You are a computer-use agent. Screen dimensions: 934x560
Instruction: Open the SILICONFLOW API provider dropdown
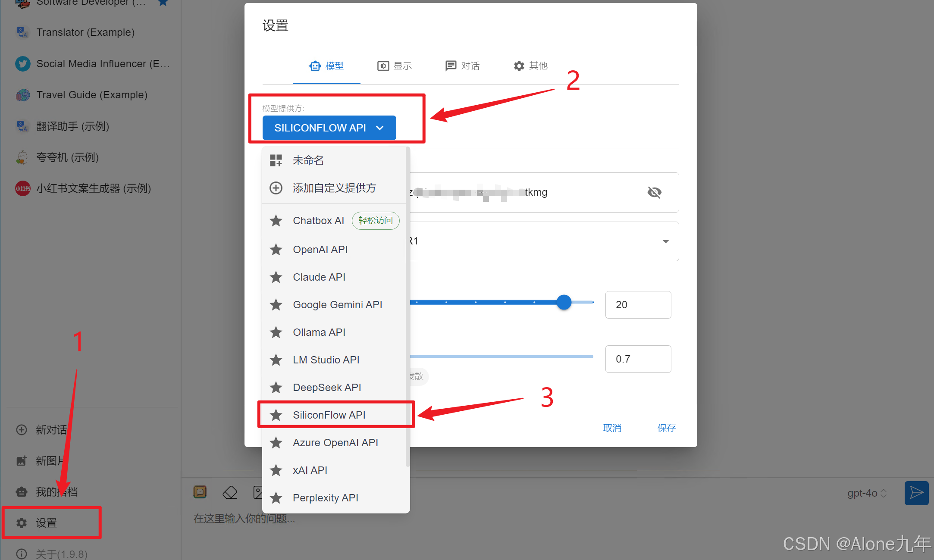tap(329, 128)
